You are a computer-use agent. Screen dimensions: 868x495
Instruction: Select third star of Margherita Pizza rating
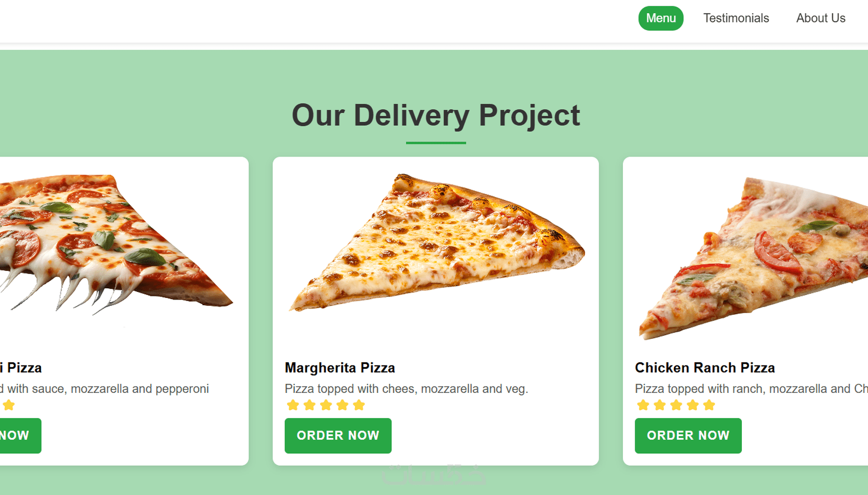(x=326, y=405)
